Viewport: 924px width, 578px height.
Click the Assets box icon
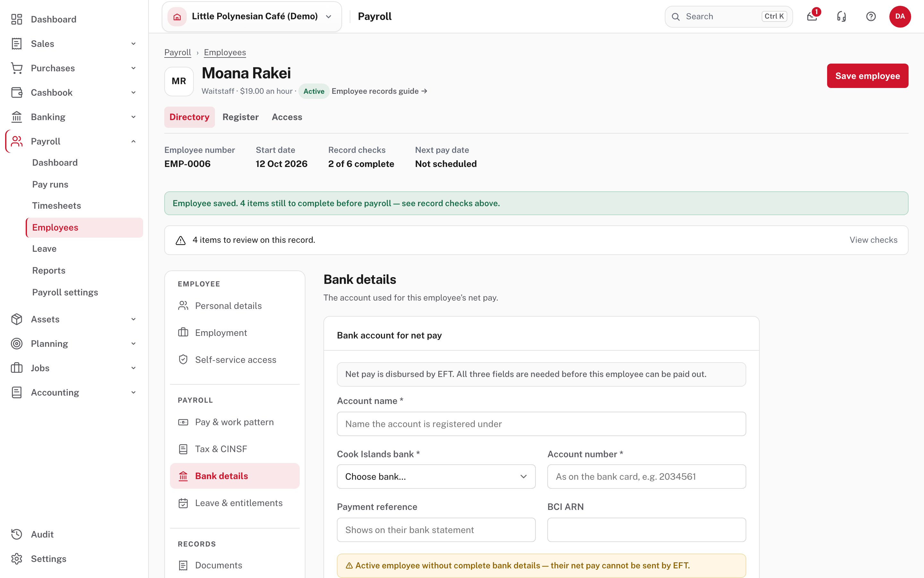click(x=16, y=319)
